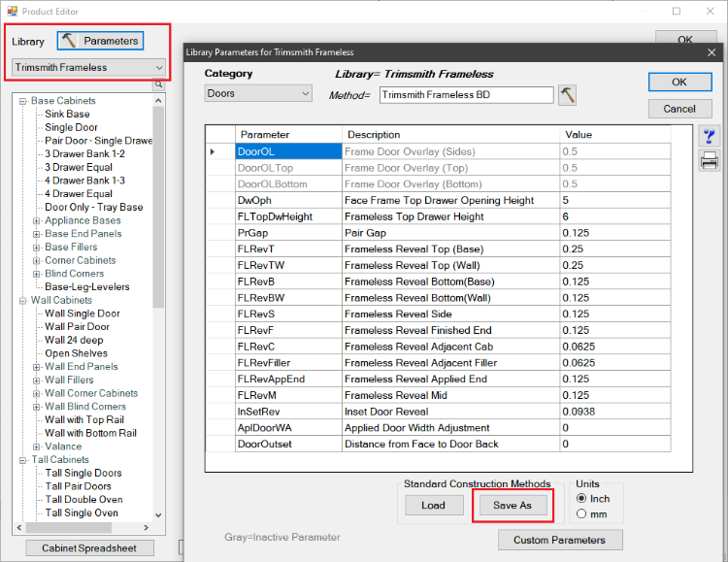Click the Method name text field
Screen dimensions: 728x562
[x=466, y=95]
